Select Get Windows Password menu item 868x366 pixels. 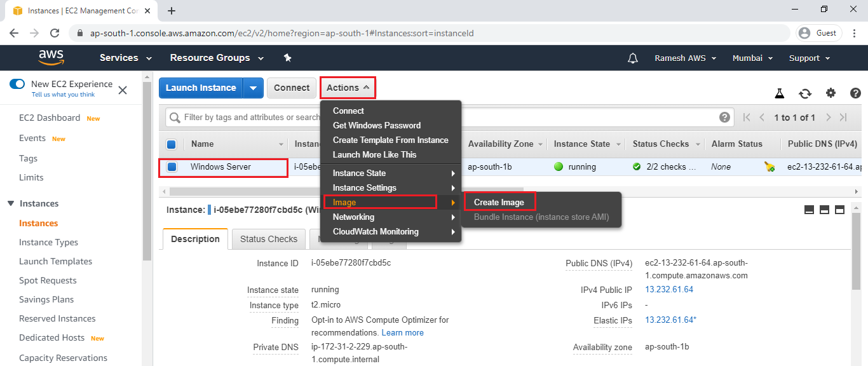(x=391, y=125)
